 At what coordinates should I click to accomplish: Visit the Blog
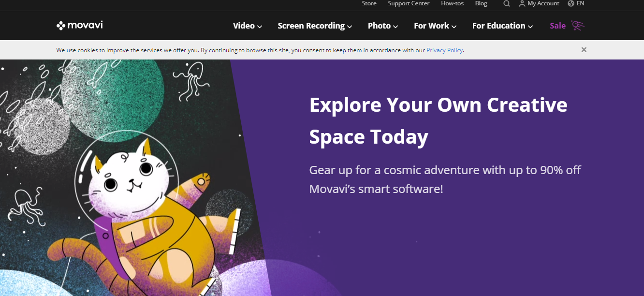tap(481, 3)
